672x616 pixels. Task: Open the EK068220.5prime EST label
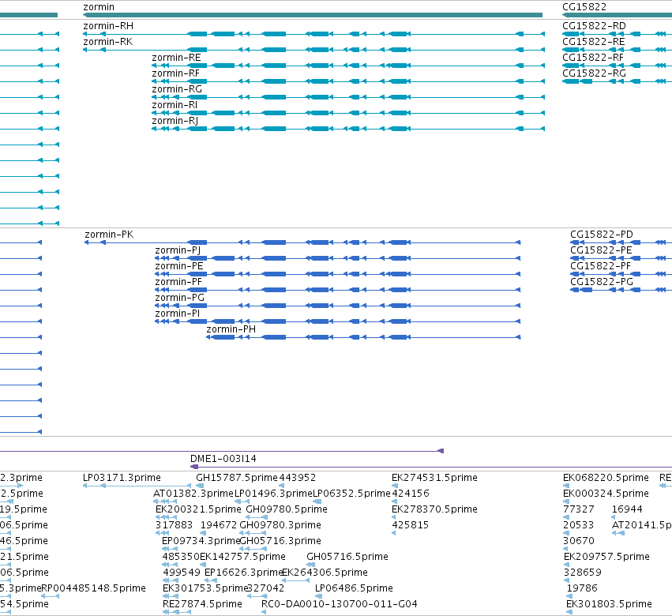point(606,478)
